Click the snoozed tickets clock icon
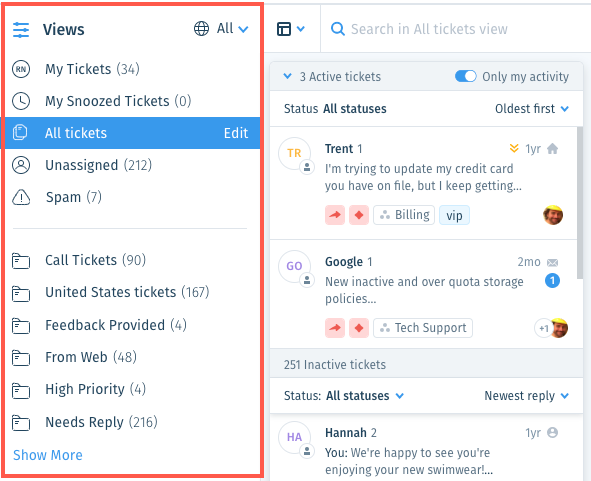The image size is (591, 481). tap(21, 101)
